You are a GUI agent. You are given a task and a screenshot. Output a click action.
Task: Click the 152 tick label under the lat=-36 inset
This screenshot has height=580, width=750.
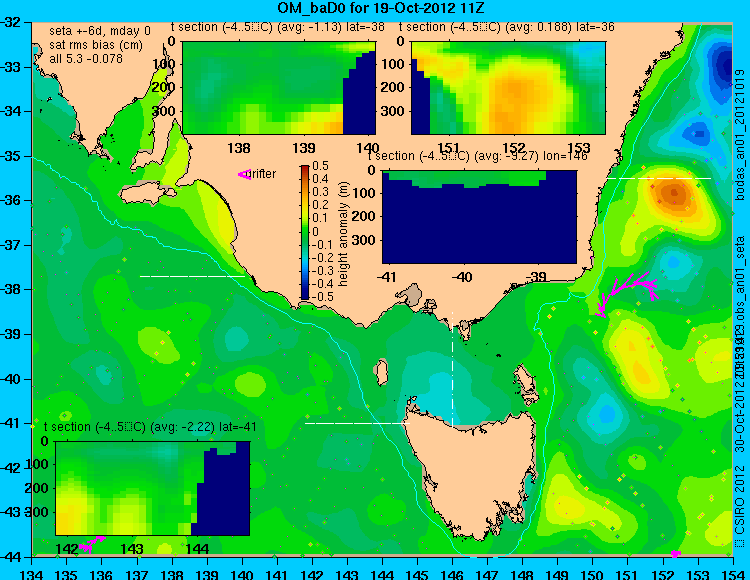pyautogui.click(x=514, y=147)
